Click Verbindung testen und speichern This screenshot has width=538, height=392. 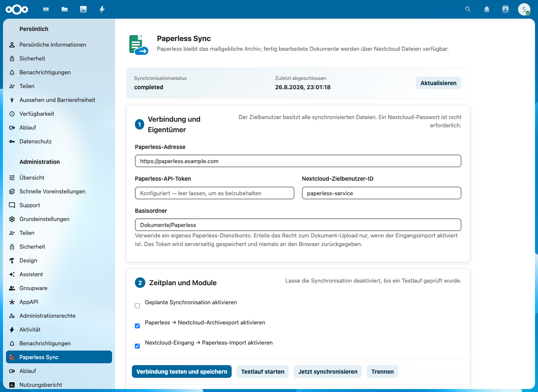coord(182,371)
